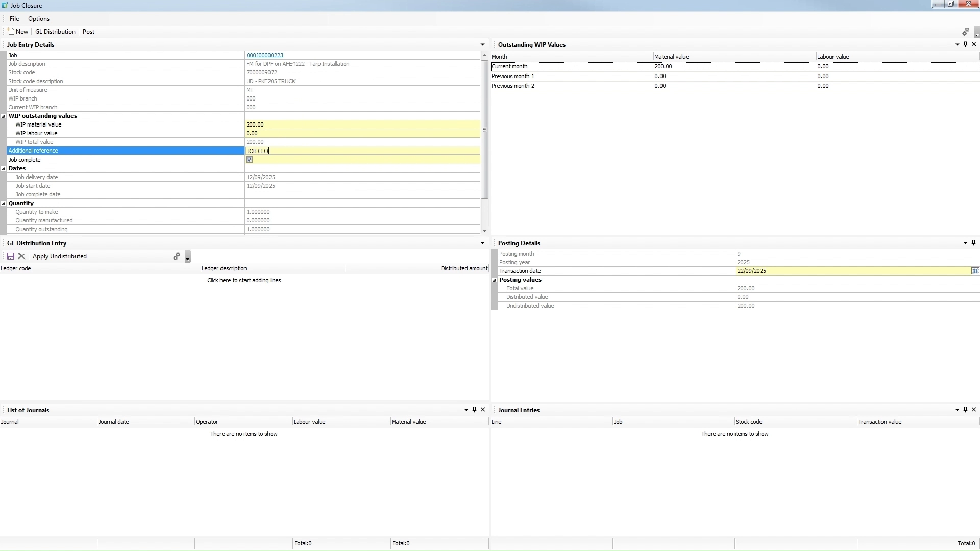This screenshot has height=551, width=980.
Task: Click the Cancel (X) icon in GL Distribution Entry
Action: 21,256
